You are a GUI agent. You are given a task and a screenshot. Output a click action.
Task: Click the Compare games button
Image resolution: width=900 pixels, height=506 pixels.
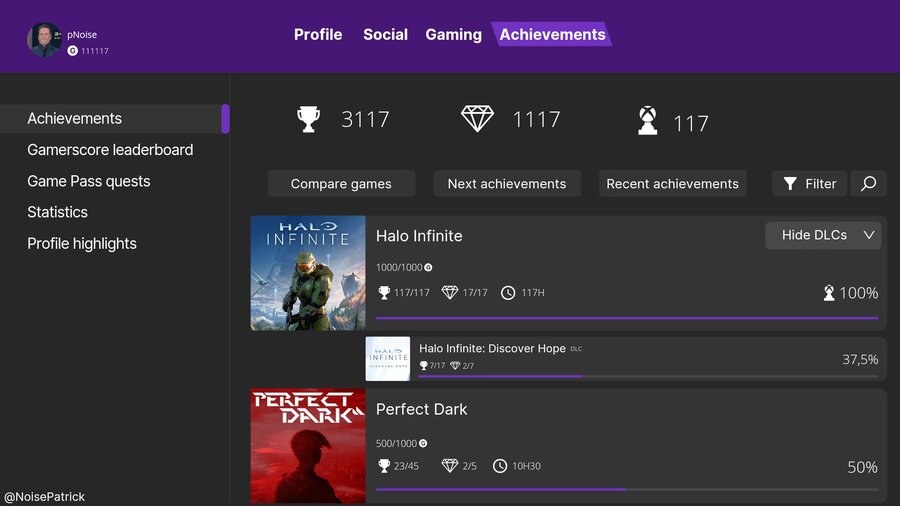point(341,184)
